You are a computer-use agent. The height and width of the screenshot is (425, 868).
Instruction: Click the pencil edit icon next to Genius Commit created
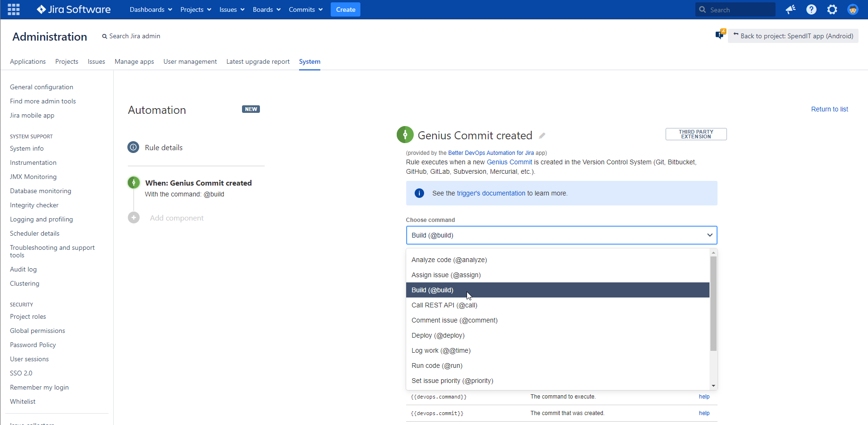[542, 136]
